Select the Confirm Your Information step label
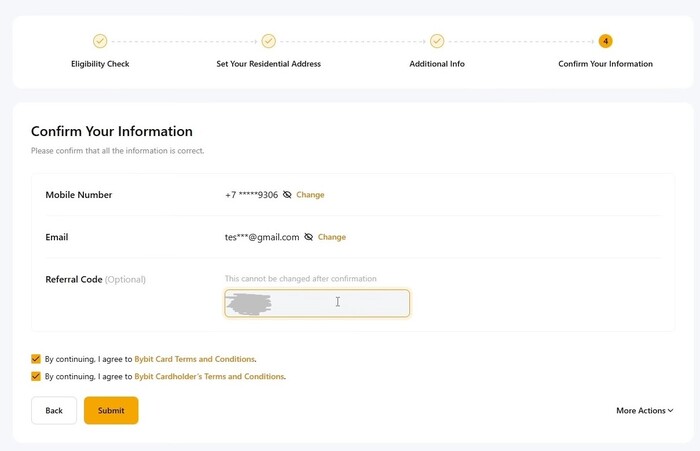 pos(605,64)
